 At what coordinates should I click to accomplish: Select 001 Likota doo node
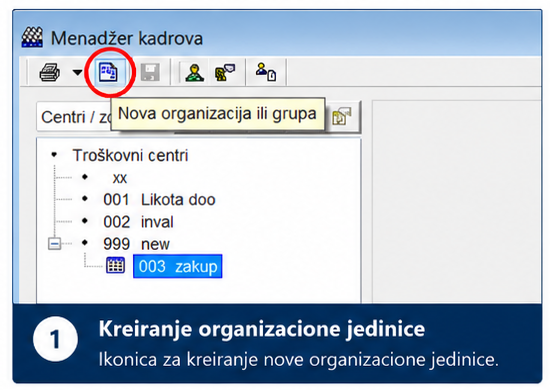[x=159, y=200]
